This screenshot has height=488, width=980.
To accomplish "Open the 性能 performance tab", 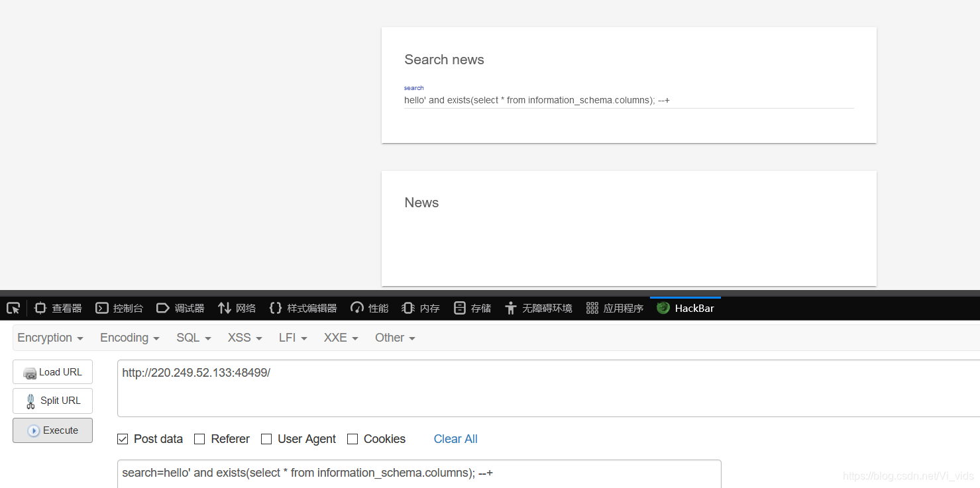I will pos(370,308).
